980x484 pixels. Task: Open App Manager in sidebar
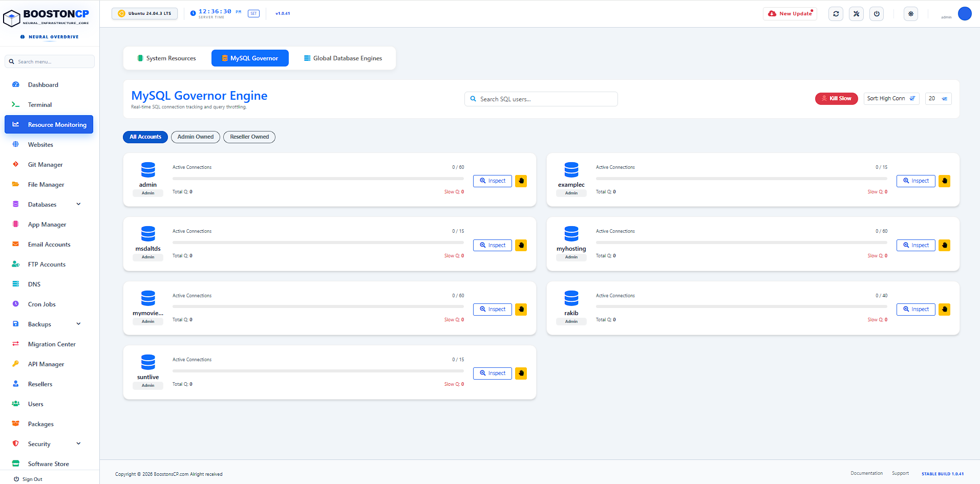click(x=49, y=225)
